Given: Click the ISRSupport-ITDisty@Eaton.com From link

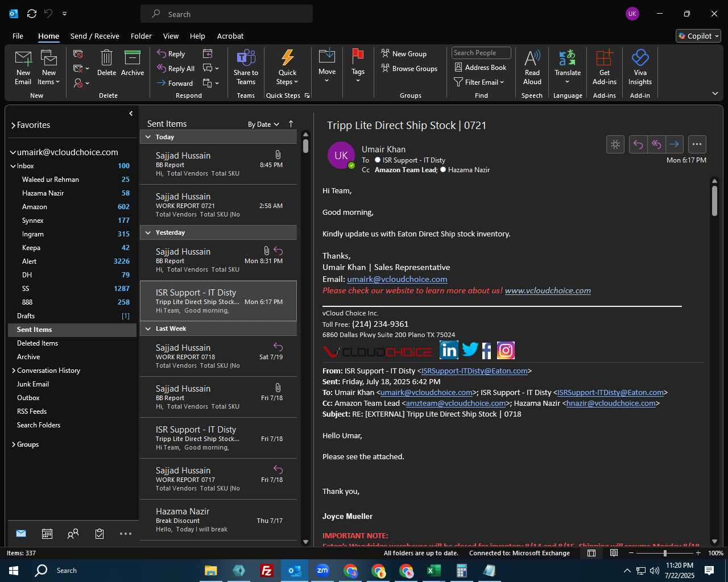Looking at the screenshot, I should [x=474, y=371].
